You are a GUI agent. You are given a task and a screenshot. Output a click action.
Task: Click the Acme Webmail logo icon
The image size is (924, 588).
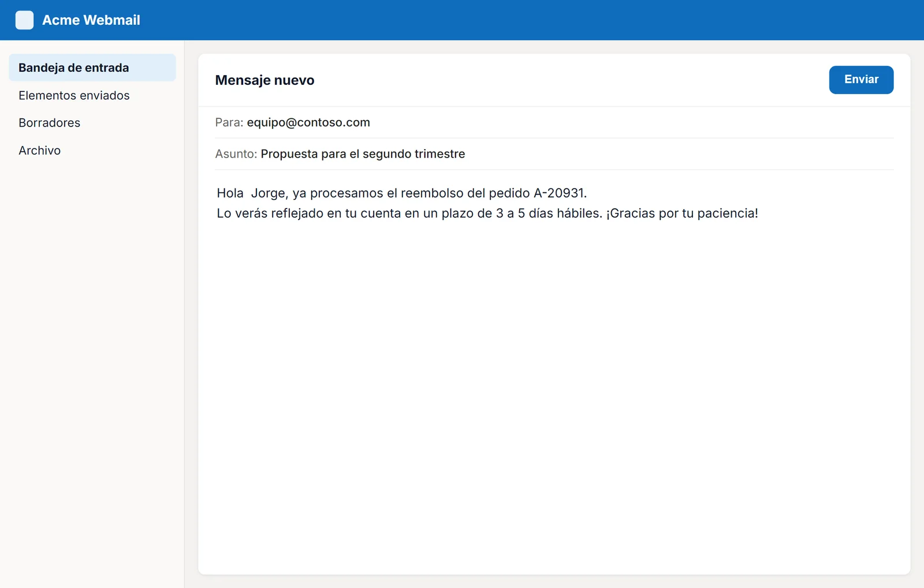point(24,20)
